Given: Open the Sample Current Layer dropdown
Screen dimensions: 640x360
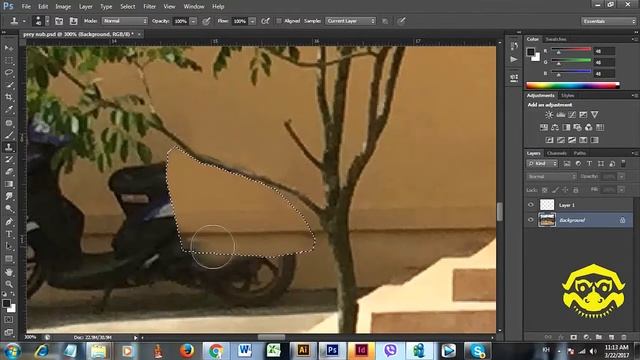Looking at the screenshot, I should (x=350, y=21).
